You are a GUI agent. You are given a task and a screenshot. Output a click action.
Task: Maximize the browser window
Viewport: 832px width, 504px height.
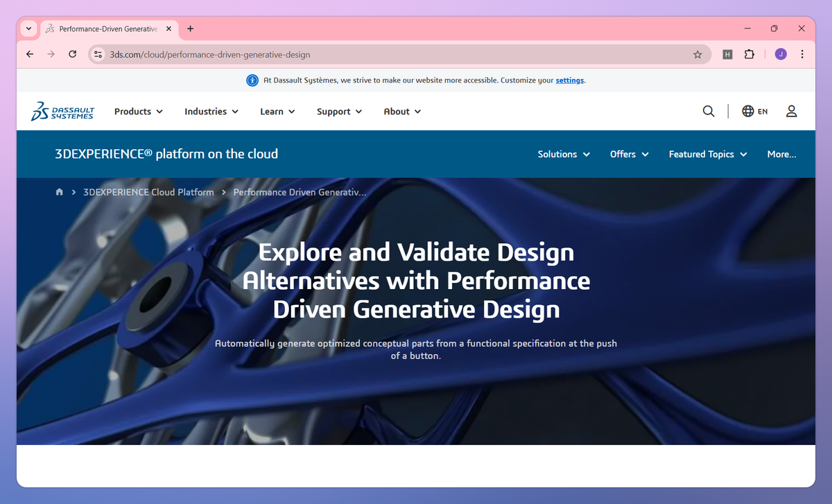[x=774, y=28]
